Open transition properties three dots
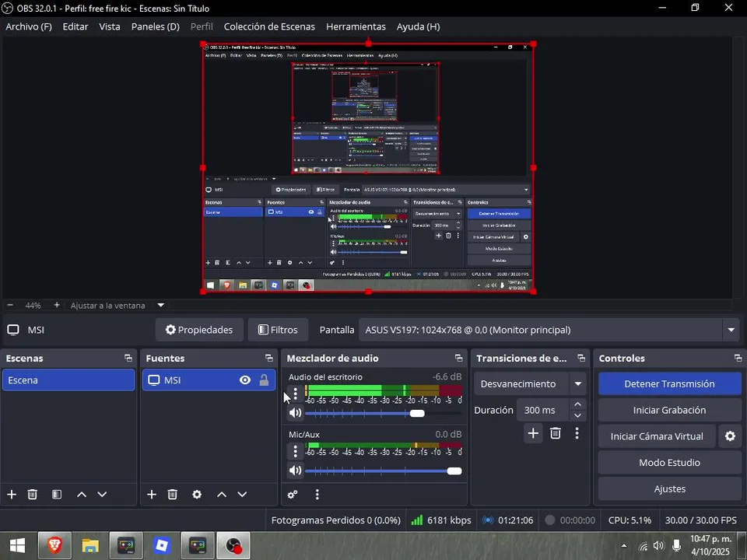This screenshot has width=747, height=560. pos(577,433)
